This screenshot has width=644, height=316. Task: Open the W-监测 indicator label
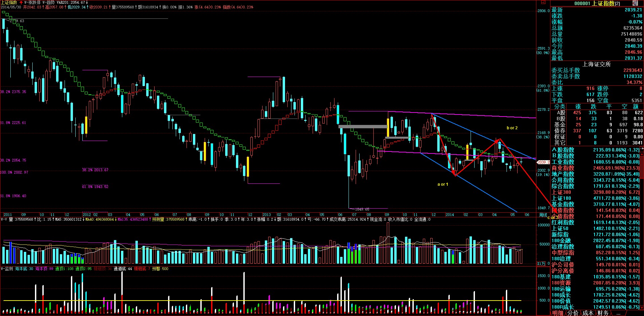click(7, 269)
